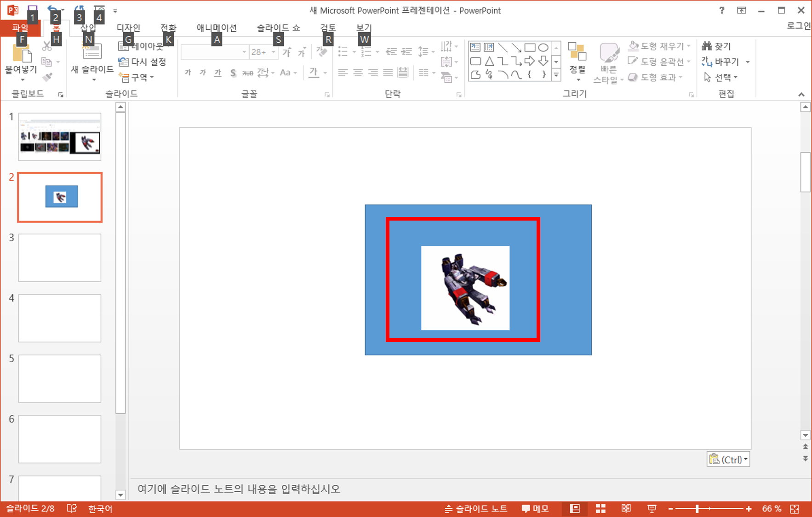Toggle italic text formatting
The width and height of the screenshot is (812, 517).
click(203, 73)
